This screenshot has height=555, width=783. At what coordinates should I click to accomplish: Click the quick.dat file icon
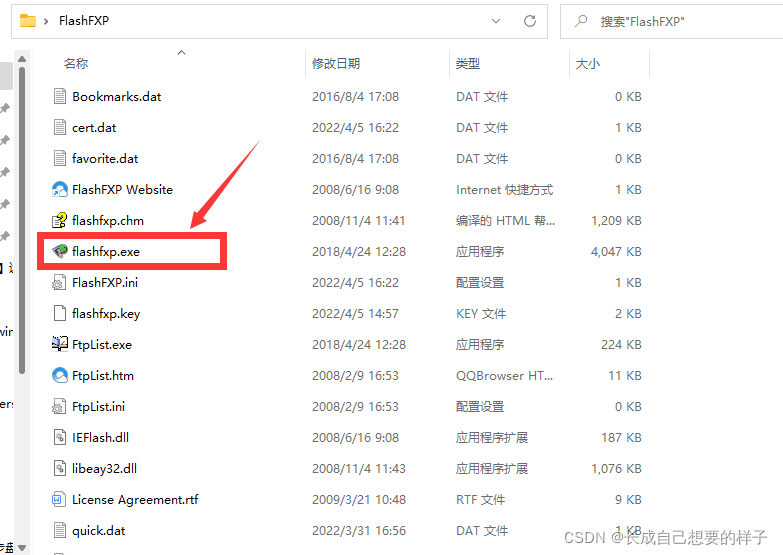coord(59,530)
